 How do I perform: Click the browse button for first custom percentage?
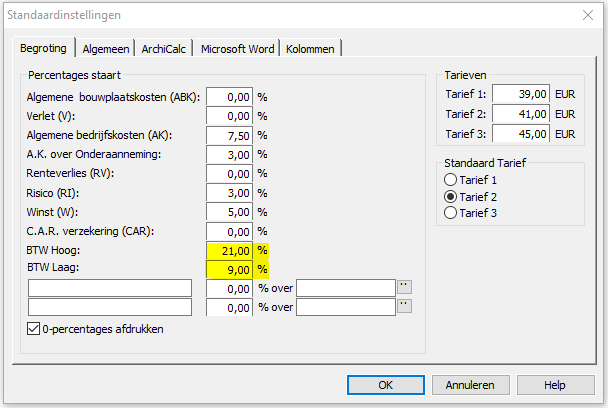(x=404, y=287)
